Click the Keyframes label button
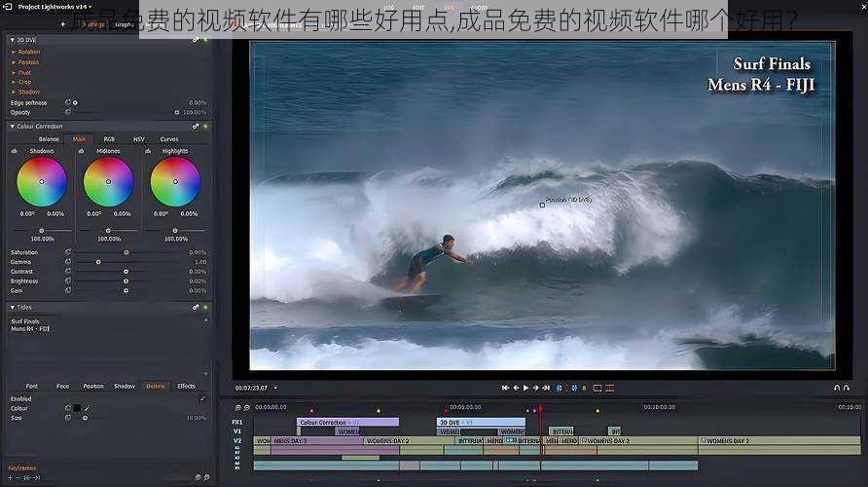Image resolution: width=868 pixels, height=487 pixels. 22,468
